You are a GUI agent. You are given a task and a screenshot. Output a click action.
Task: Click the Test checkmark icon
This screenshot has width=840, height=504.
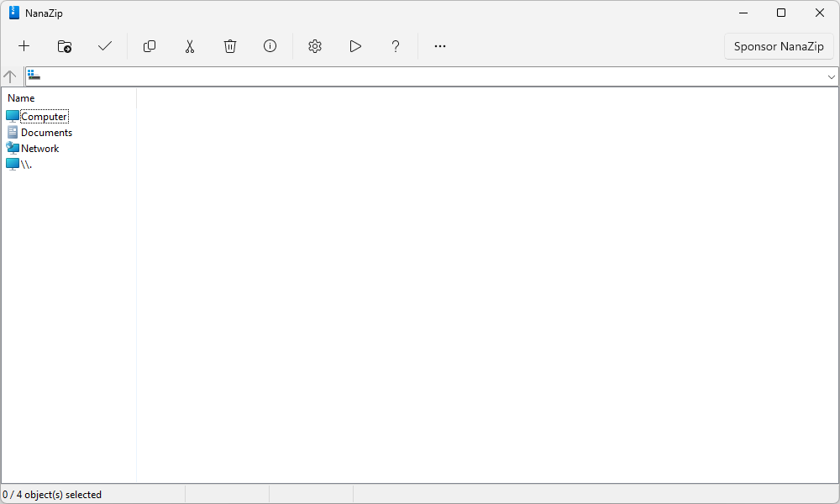[x=105, y=46]
